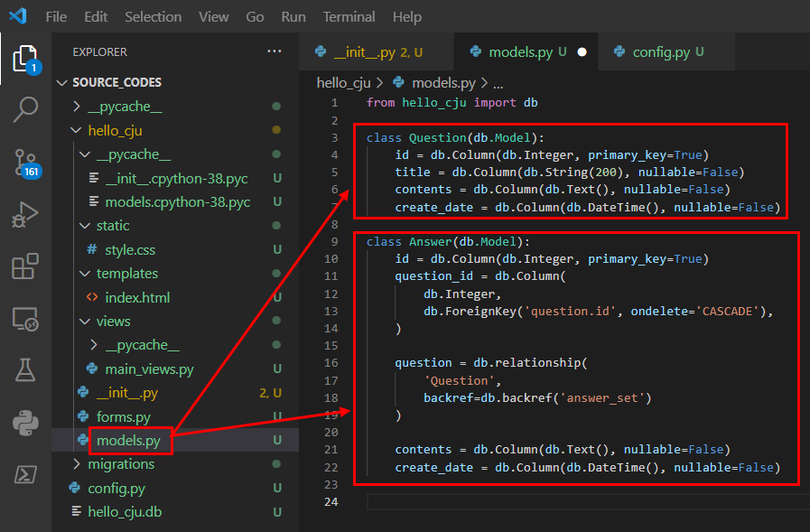The width and height of the screenshot is (810, 532).
Task: Click the EXPLORER panel title
Action: click(99, 52)
